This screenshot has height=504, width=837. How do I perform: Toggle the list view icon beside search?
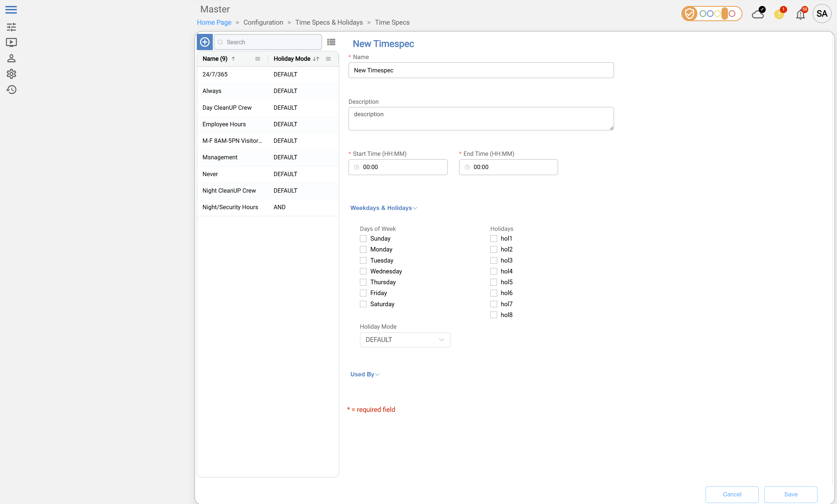tap(331, 42)
